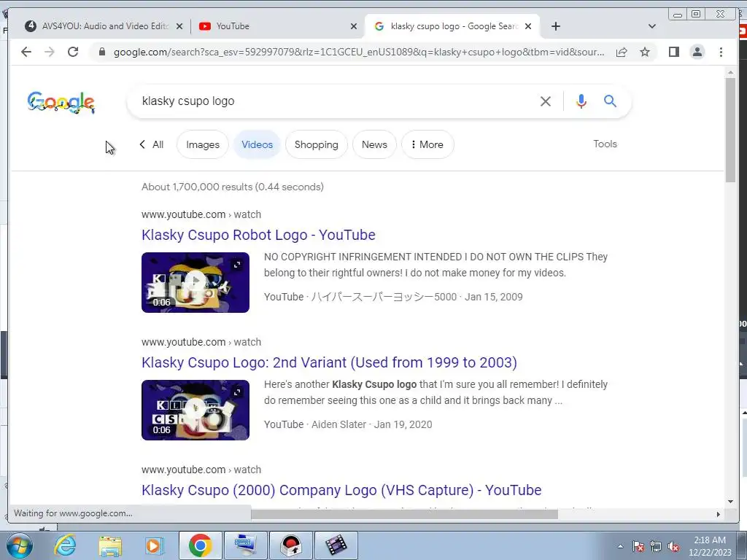Click the Aiden Slater uploader text
Image resolution: width=747 pixels, height=560 pixels.
click(x=338, y=424)
